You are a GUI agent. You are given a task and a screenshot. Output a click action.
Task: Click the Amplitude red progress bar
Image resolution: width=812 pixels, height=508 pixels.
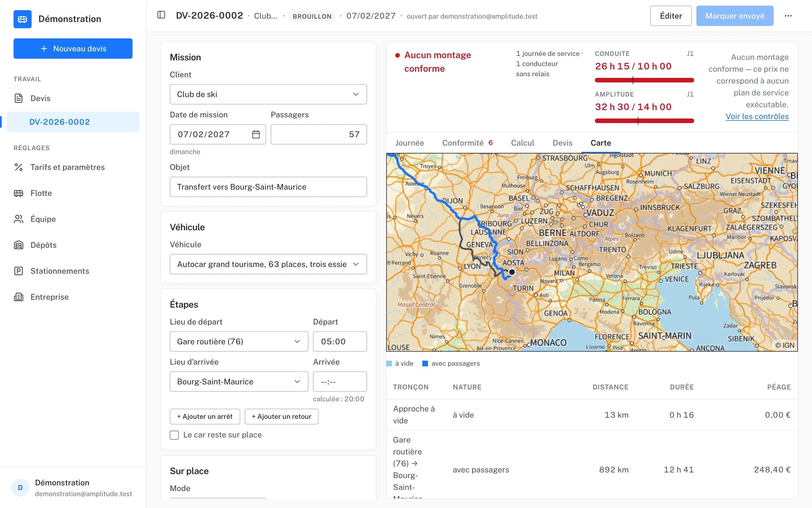[644, 121]
